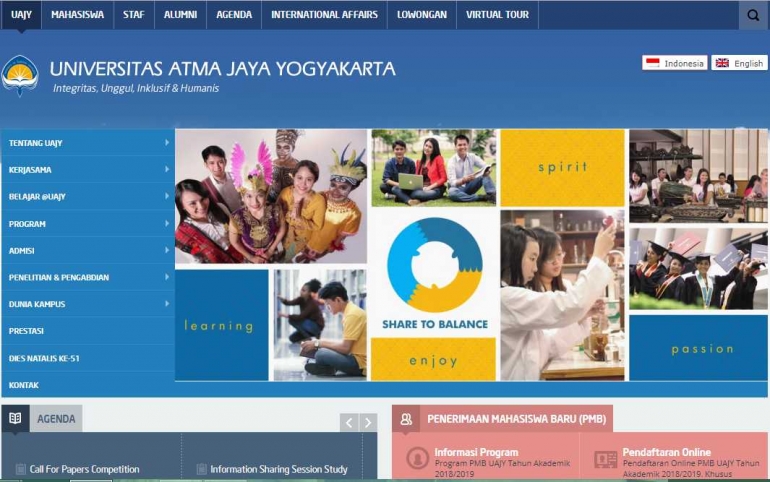The width and height of the screenshot is (770, 482).
Task: Click photo of students playing gamelan
Action: [x=698, y=176]
